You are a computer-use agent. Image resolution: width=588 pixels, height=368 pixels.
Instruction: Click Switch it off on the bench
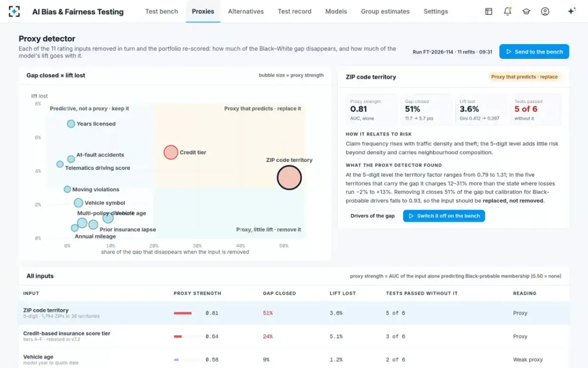[x=444, y=216]
